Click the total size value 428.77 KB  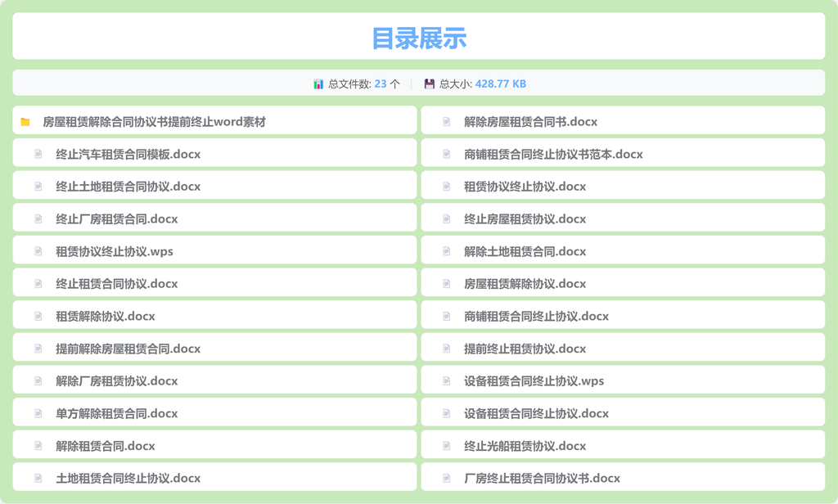coord(501,84)
